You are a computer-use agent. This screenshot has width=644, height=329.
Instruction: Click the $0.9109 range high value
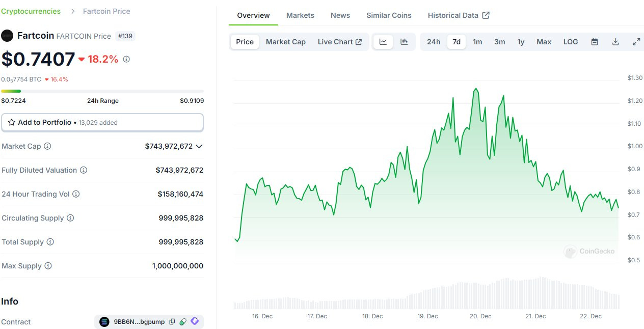click(192, 101)
